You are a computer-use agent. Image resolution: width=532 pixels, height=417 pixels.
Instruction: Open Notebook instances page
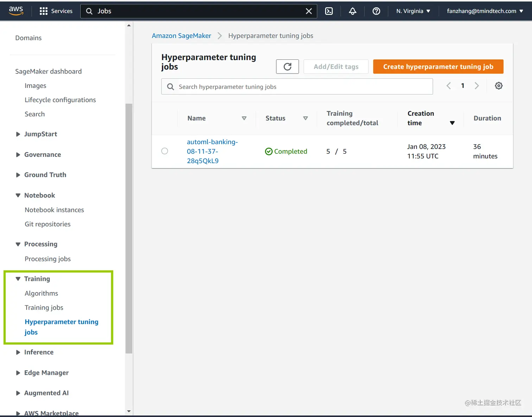55,210
